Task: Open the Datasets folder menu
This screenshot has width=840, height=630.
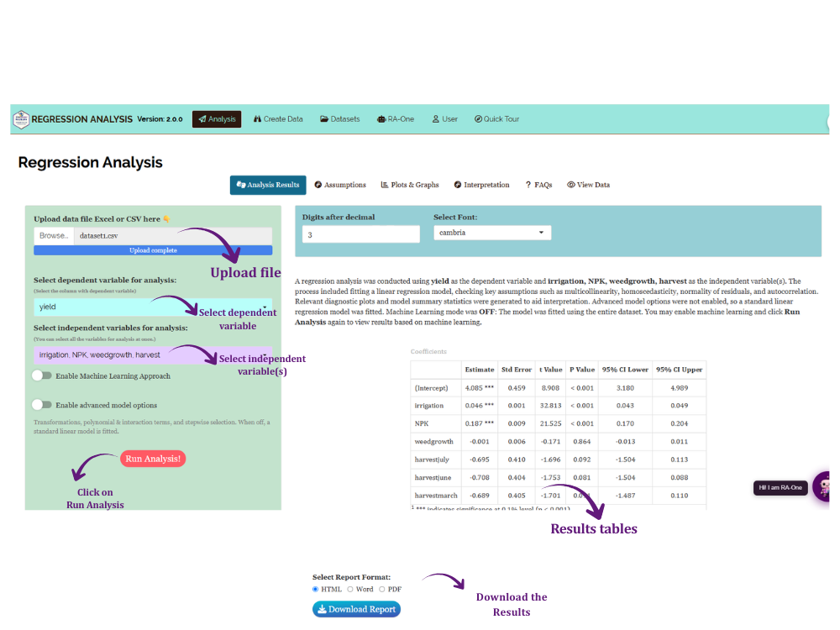Action: tap(340, 119)
